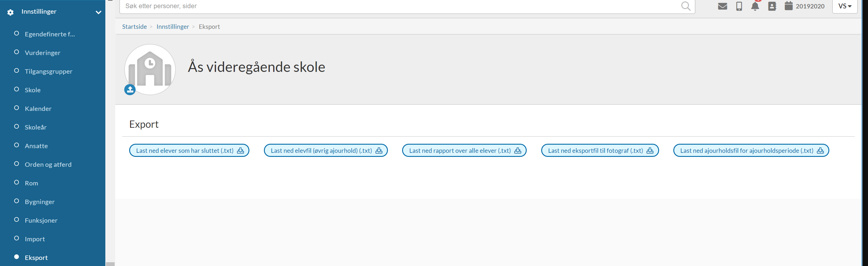Select the Skoleår sidebar bullet
This screenshot has width=868, height=266.
pos(16,126)
